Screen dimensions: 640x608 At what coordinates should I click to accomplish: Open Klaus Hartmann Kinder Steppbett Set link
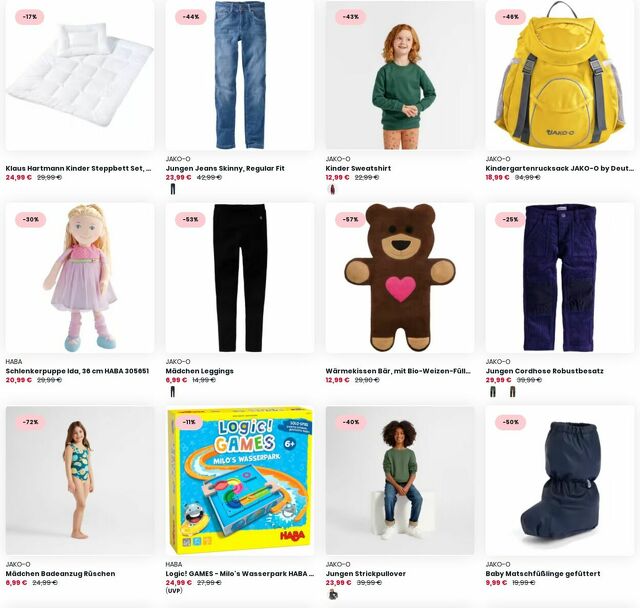[x=78, y=168]
